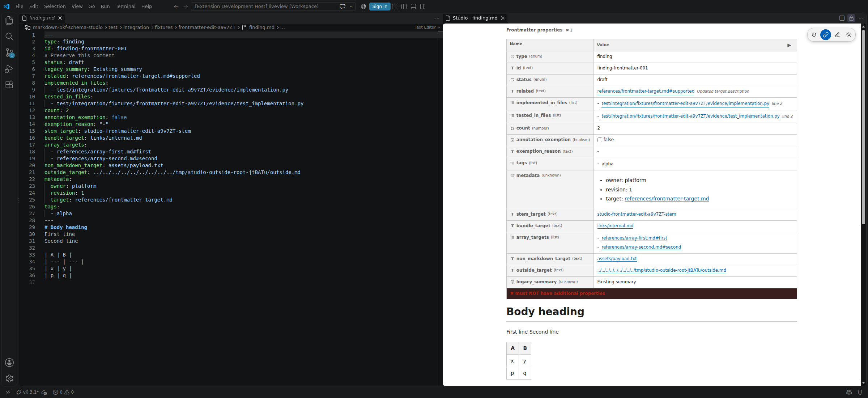Expand the fixtures breadcrumb segment
868x398 pixels.
click(163, 27)
